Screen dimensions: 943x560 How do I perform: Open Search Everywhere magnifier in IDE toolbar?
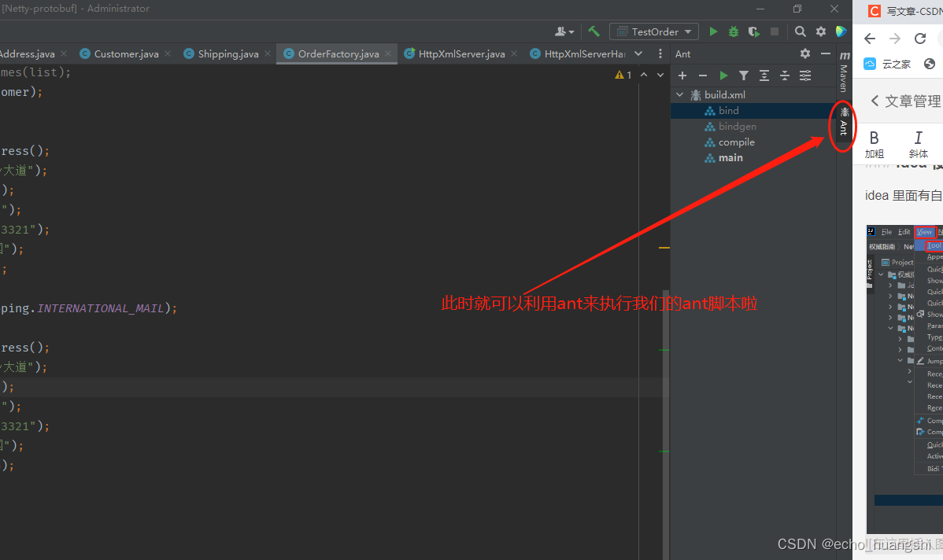[x=800, y=31]
